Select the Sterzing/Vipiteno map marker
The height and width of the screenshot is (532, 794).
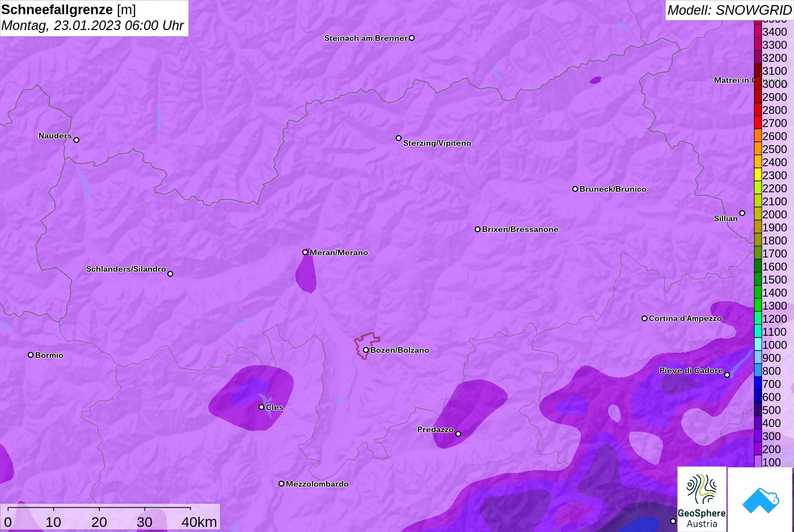tap(399, 138)
